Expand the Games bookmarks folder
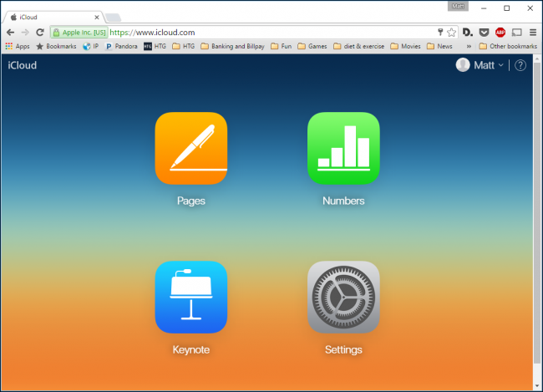 pyautogui.click(x=312, y=46)
